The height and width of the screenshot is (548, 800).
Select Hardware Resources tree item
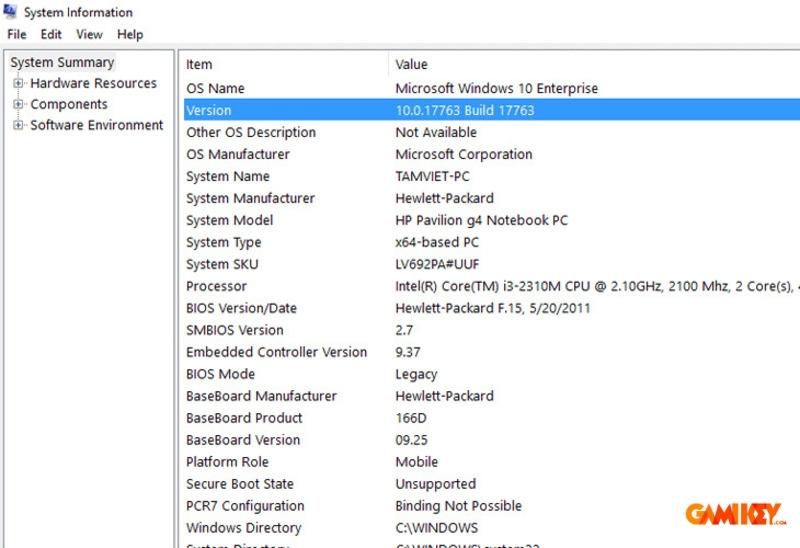93,83
